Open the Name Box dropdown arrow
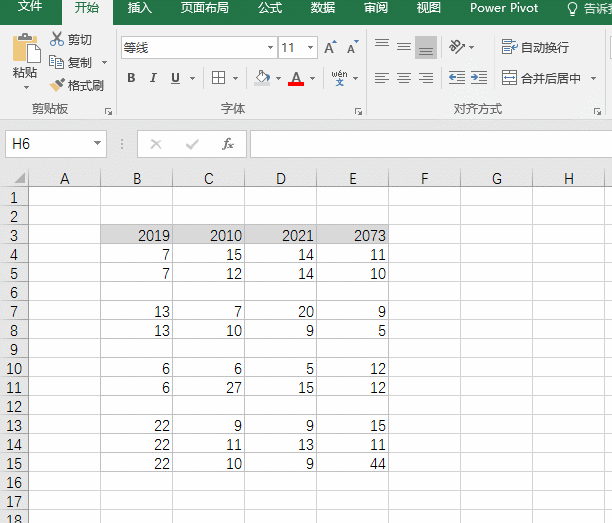The image size is (612, 523). [x=97, y=144]
